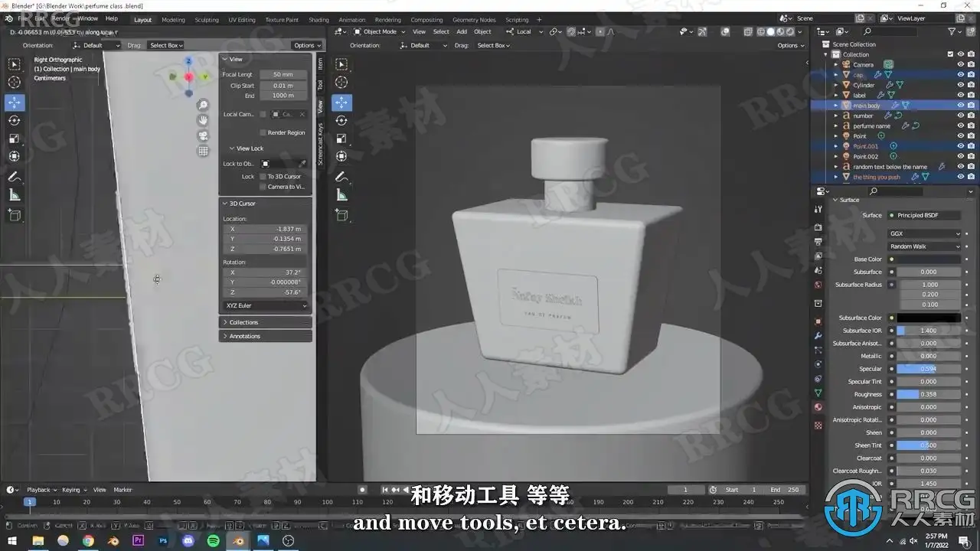Open Spotify from the Windows taskbar

point(214,540)
